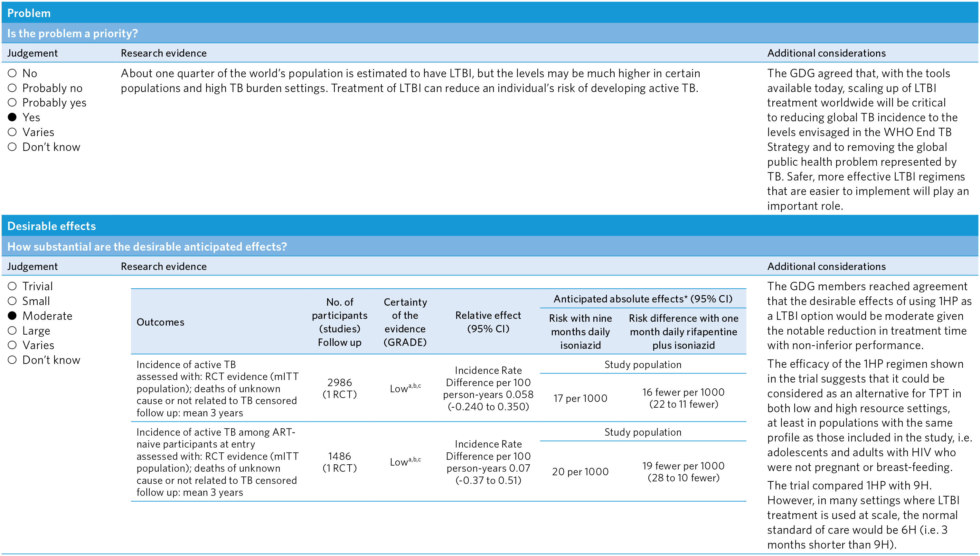Screen dimensions: 980x556
Task: Click the "Additional considerations" column header
Action: 826,53
